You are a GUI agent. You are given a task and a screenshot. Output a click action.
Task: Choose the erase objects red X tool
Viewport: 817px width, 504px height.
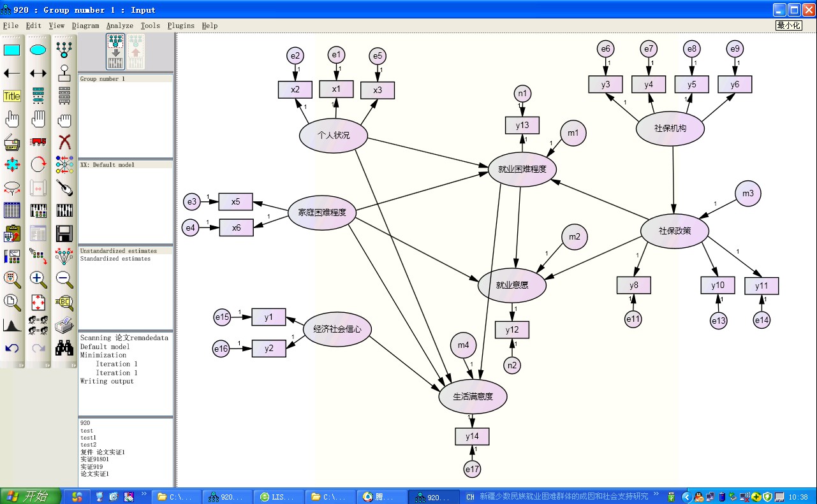(64, 141)
